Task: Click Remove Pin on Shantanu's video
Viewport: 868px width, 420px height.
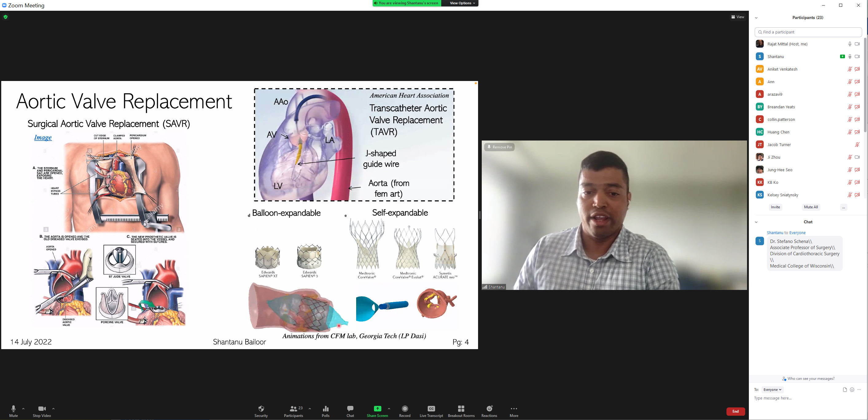Action: coord(499,147)
